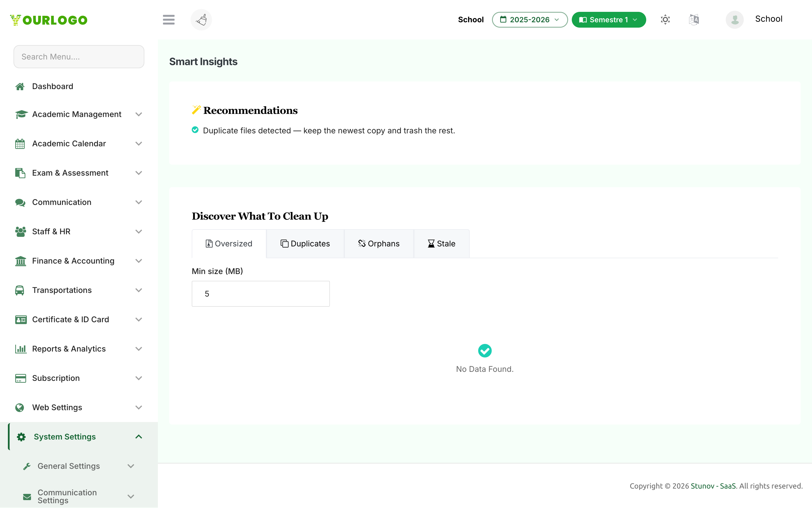This screenshot has width=812, height=508.
Task: Click the Discover What To Clean Up heading
Action: [260, 216]
